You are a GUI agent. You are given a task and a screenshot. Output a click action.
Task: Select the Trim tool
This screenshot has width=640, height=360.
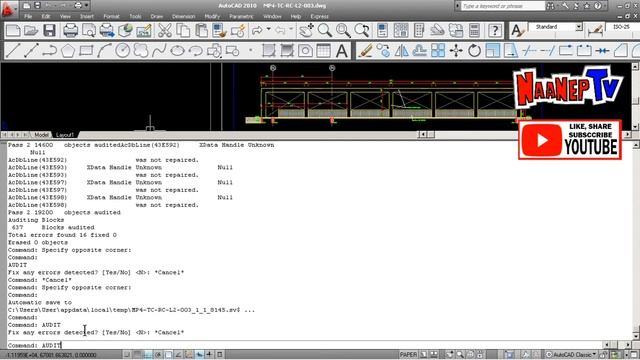pos(529,51)
